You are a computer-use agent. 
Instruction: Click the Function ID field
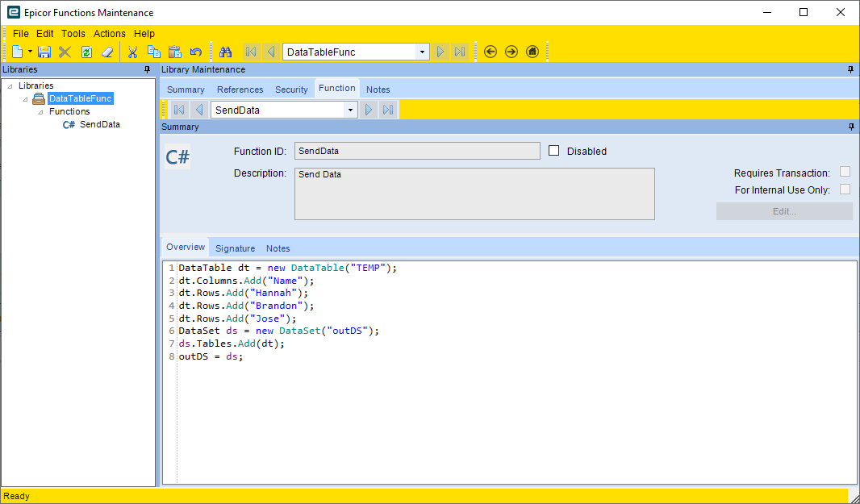(417, 151)
